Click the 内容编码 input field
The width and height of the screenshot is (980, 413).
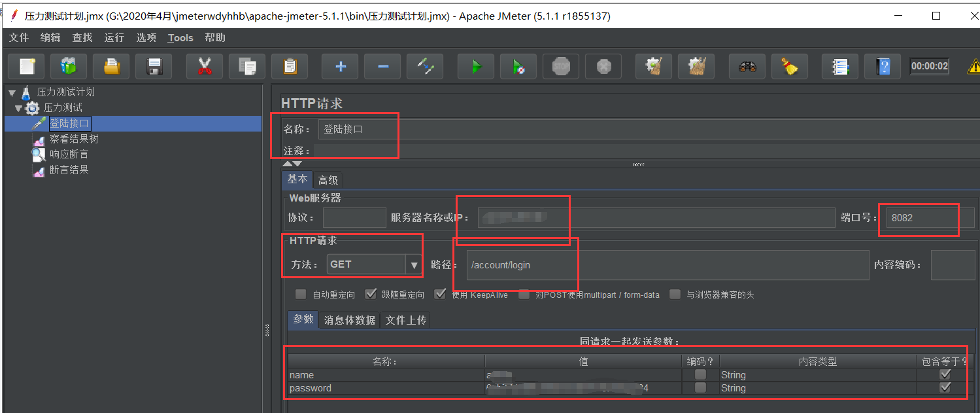pos(953,265)
